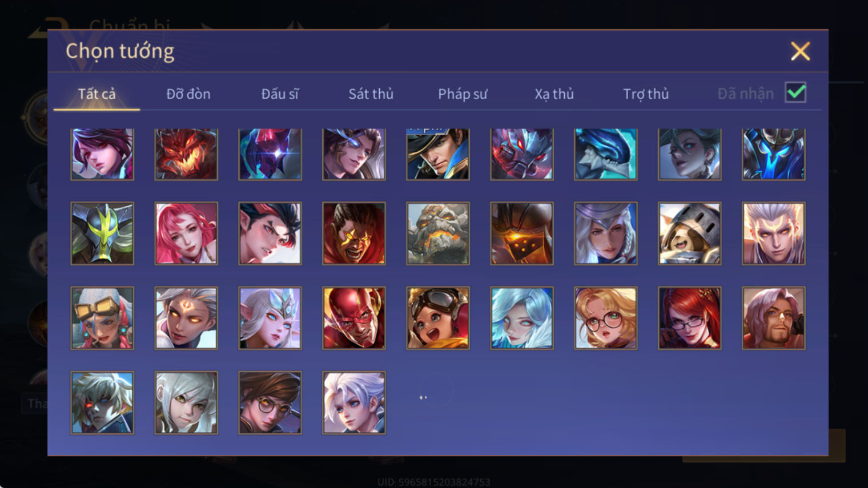Image resolution: width=868 pixels, height=488 pixels.
Task: Show the Pháp sư hero category
Action: pyautogui.click(x=463, y=94)
